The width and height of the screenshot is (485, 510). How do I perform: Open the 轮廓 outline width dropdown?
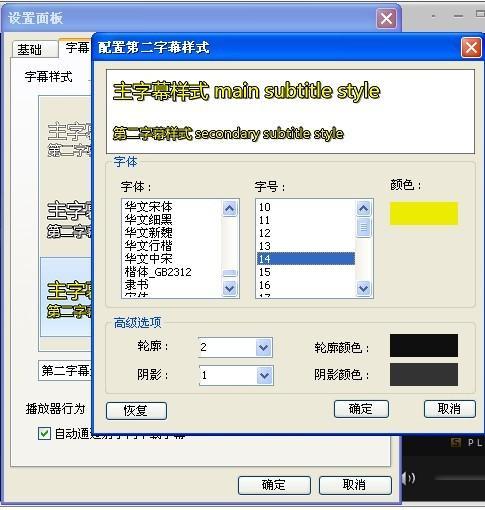tap(264, 348)
